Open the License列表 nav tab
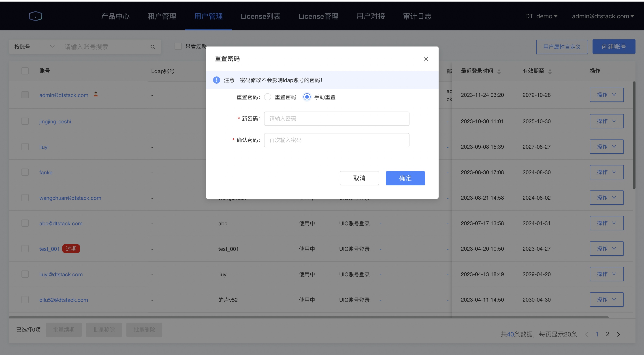 pyautogui.click(x=260, y=16)
